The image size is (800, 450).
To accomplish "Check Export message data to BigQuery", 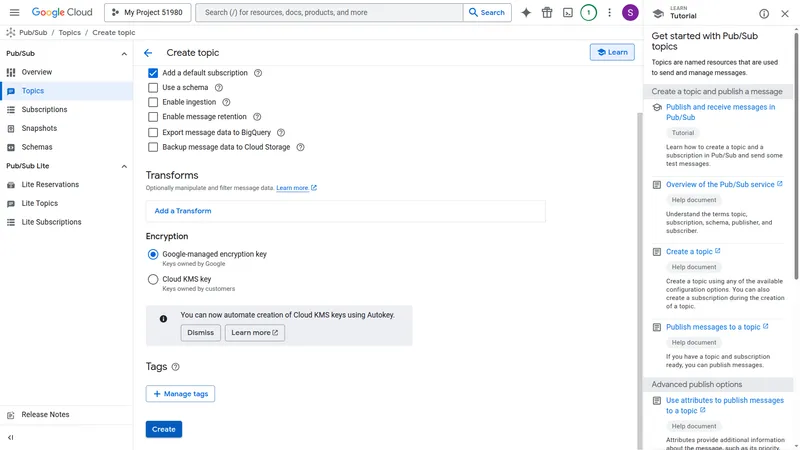I will (x=153, y=133).
